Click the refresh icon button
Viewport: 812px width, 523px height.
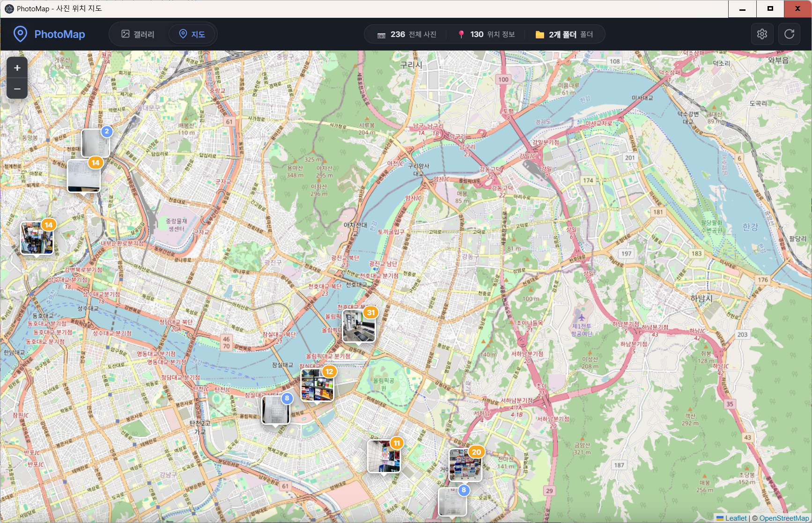(789, 34)
